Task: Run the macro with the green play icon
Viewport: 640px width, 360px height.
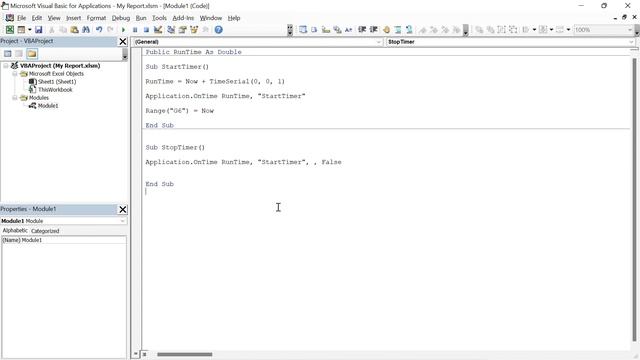Action: 123,30
